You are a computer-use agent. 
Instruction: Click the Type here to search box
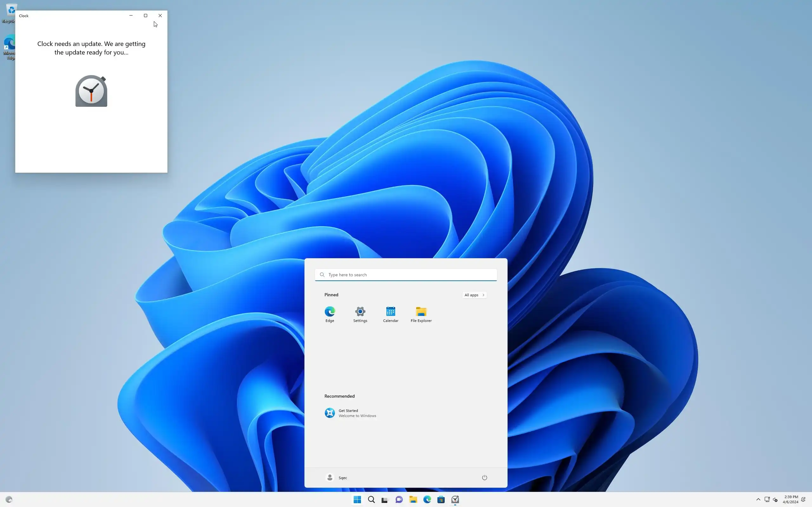coord(406,275)
